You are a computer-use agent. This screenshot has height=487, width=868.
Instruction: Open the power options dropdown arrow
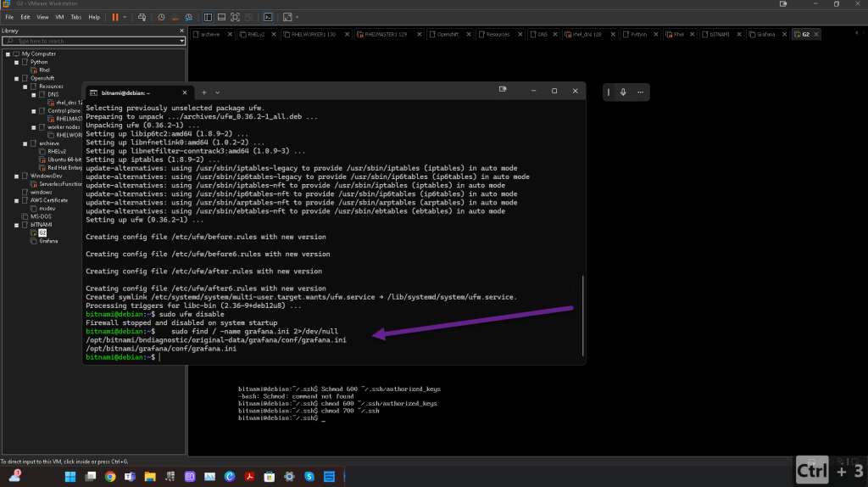pos(125,17)
